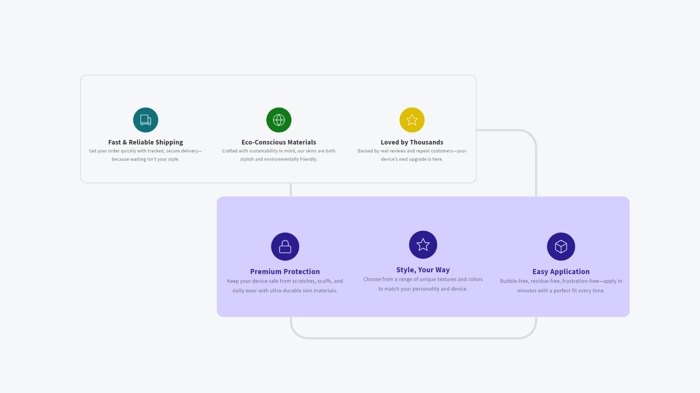
Task: Click the teal shipping truck icon
Action: pyautogui.click(x=146, y=120)
